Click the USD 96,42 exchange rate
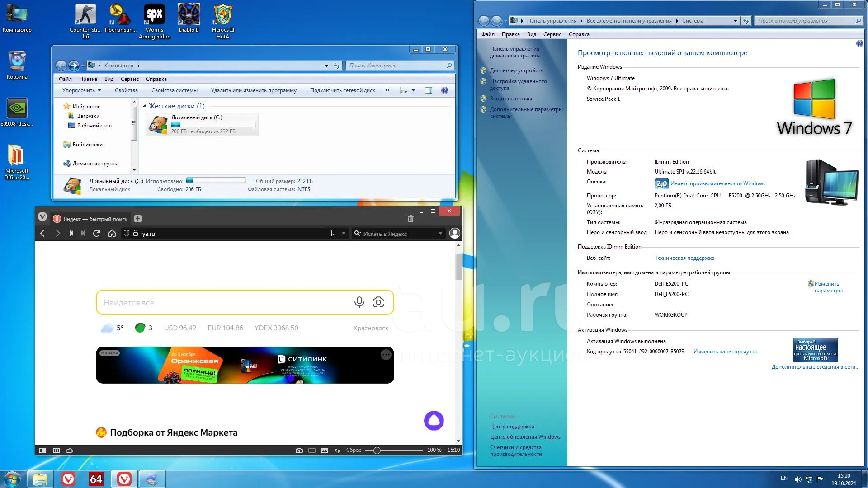This screenshot has width=868, height=488. click(180, 328)
